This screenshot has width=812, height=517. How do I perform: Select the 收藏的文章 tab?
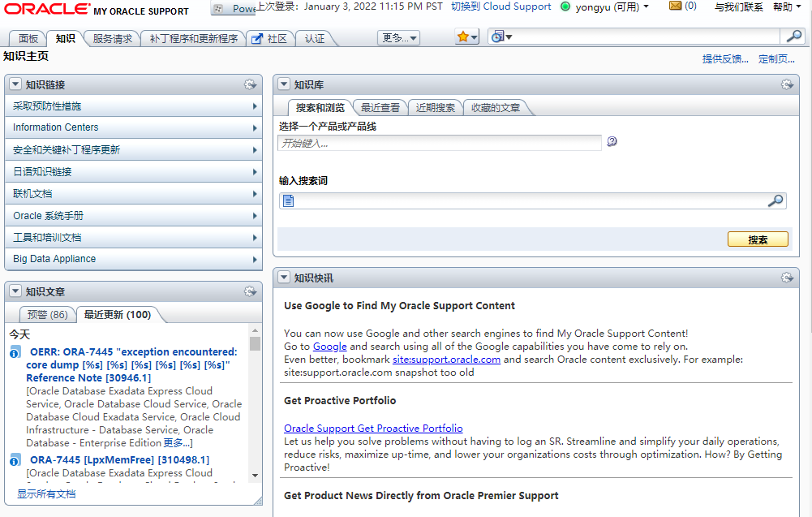click(x=496, y=108)
